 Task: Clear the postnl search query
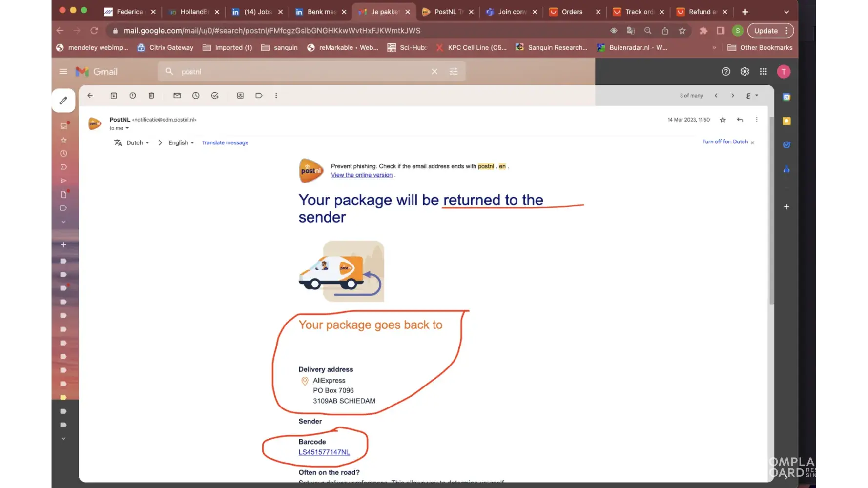(x=434, y=72)
